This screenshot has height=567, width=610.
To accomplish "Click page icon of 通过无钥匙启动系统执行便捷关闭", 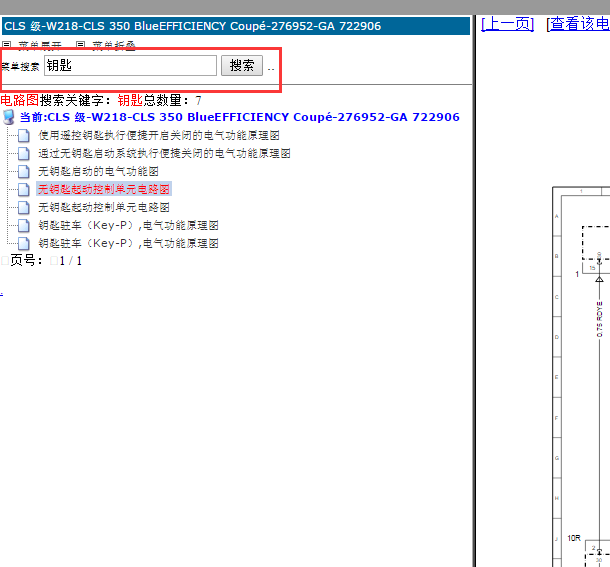I will coord(23,153).
